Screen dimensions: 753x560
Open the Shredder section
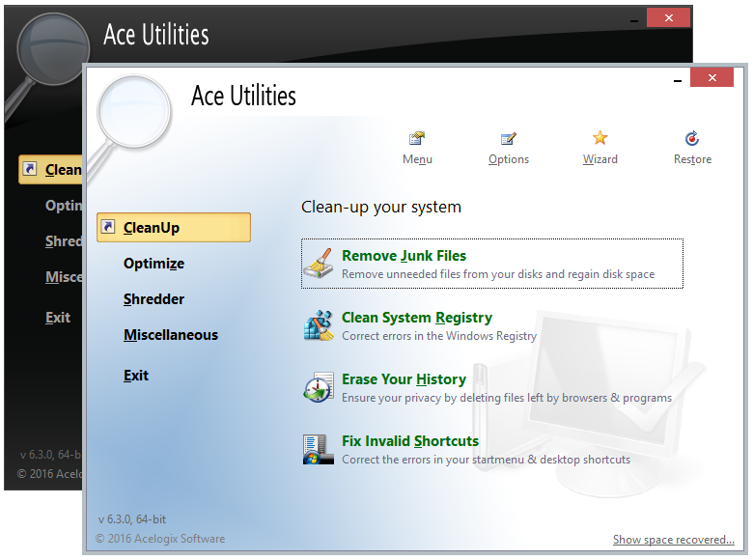point(153,298)
